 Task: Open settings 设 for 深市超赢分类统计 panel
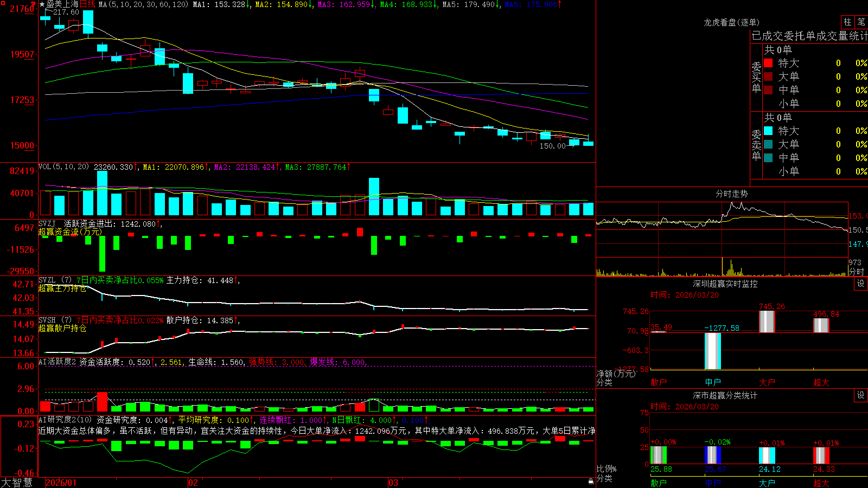(x=861, y=395)
